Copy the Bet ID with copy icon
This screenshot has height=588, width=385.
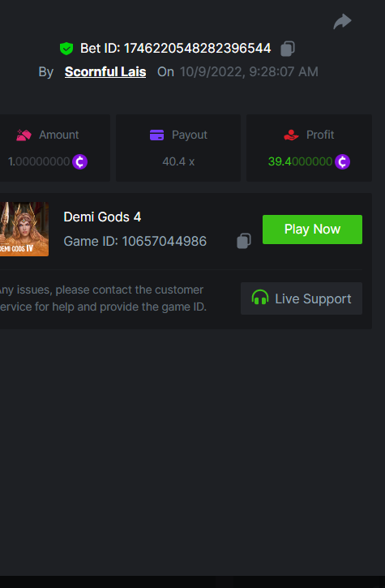point(288,49)
